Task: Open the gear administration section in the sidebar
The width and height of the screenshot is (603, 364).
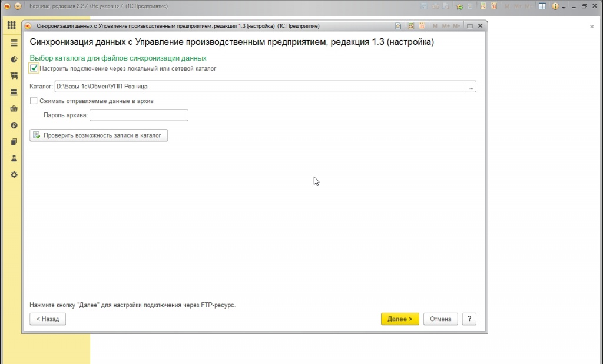Action: tap(14, 175)
